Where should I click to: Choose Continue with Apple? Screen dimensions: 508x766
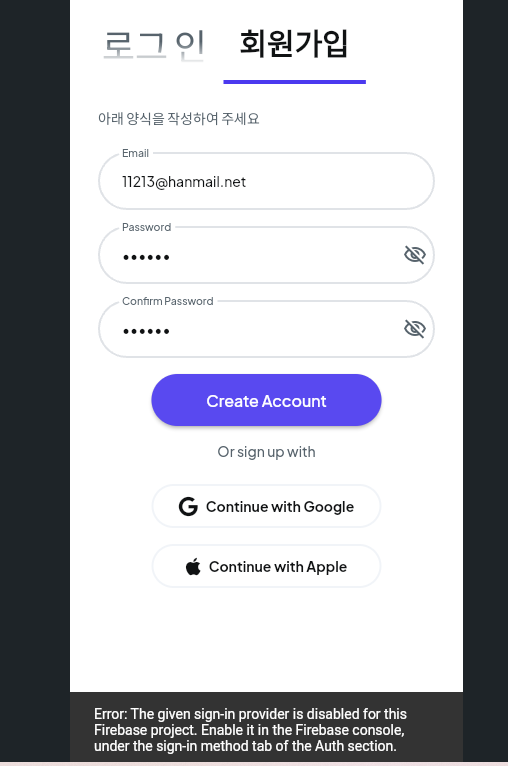(x=266, y=566)
